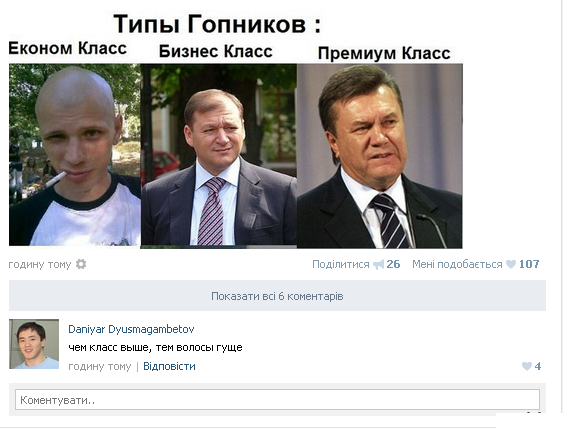Click the heart icon next to 107
This screenshot has width=569, height=429.
511,264
